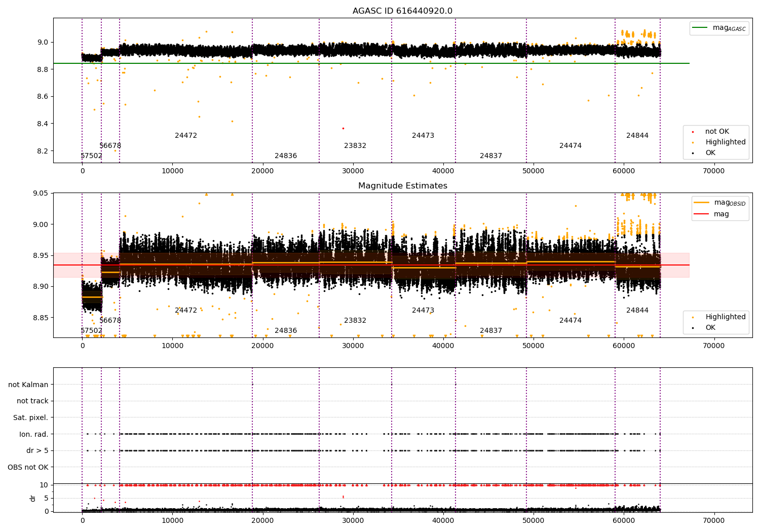Viewport: 760px width, 532px height.
Task: Click obsid label 23832 in the top plot
Action: point(355,146)
